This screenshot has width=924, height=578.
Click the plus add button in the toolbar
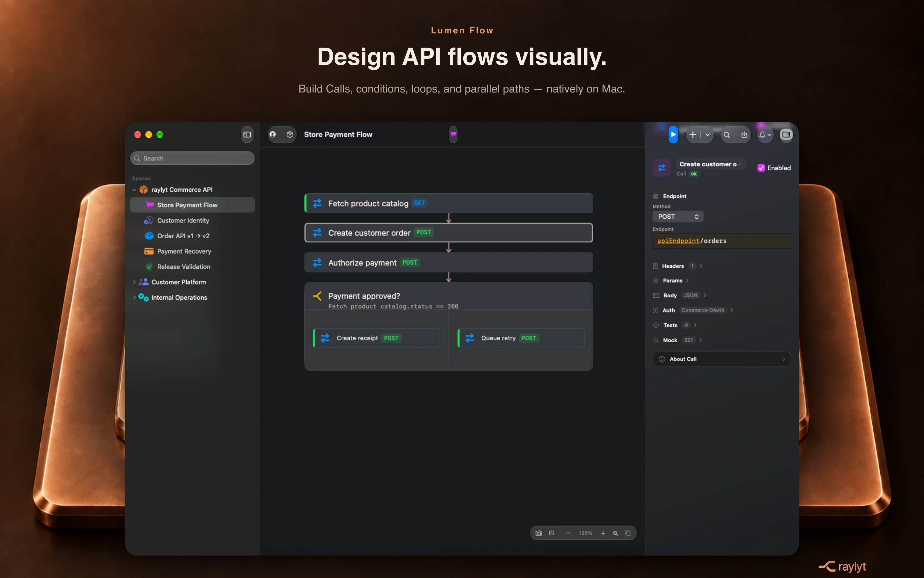[x=693, y=135]
